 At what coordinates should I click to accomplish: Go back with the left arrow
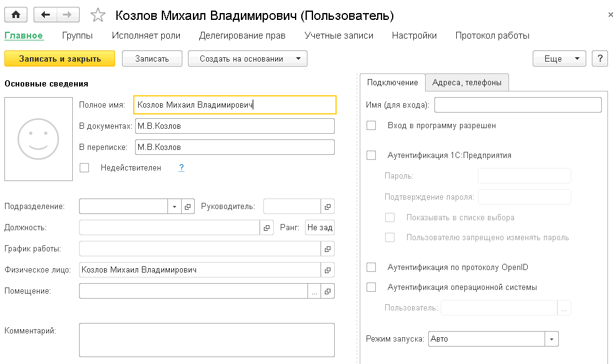[x=45, y=15]
